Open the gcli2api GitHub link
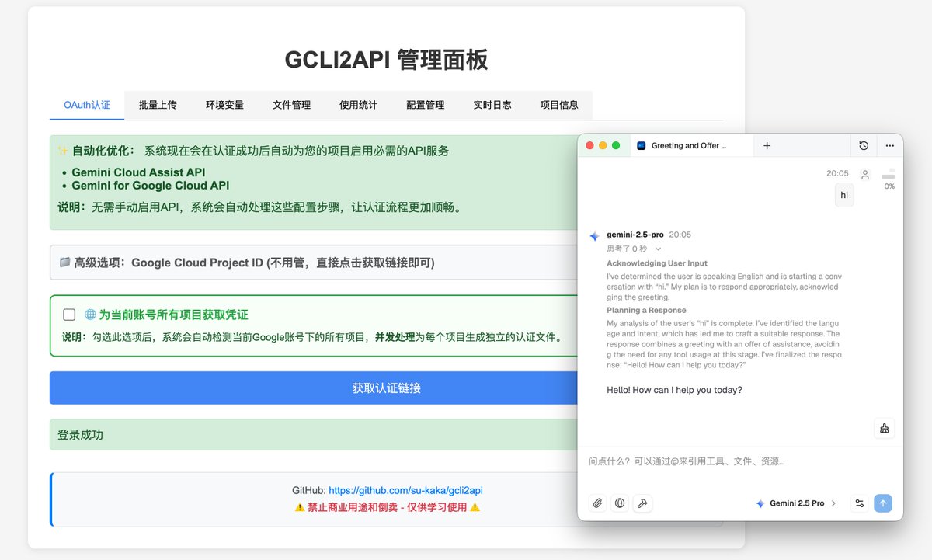Viewport: 932px width, 560px height. [x=405, y=491]
